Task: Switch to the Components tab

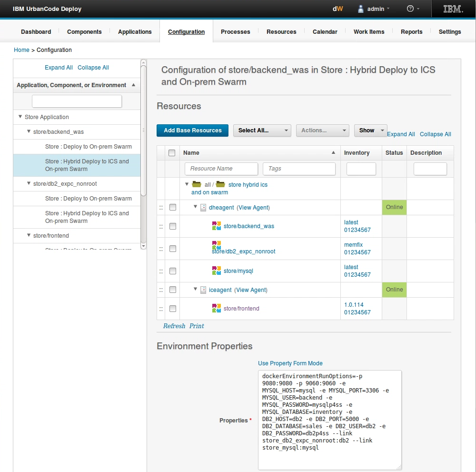Action: click(x=84, y=32)
